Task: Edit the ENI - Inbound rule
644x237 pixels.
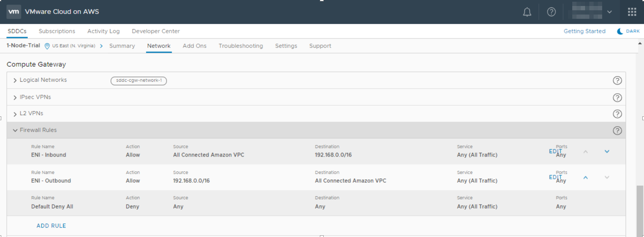Action: pos(556,151)
